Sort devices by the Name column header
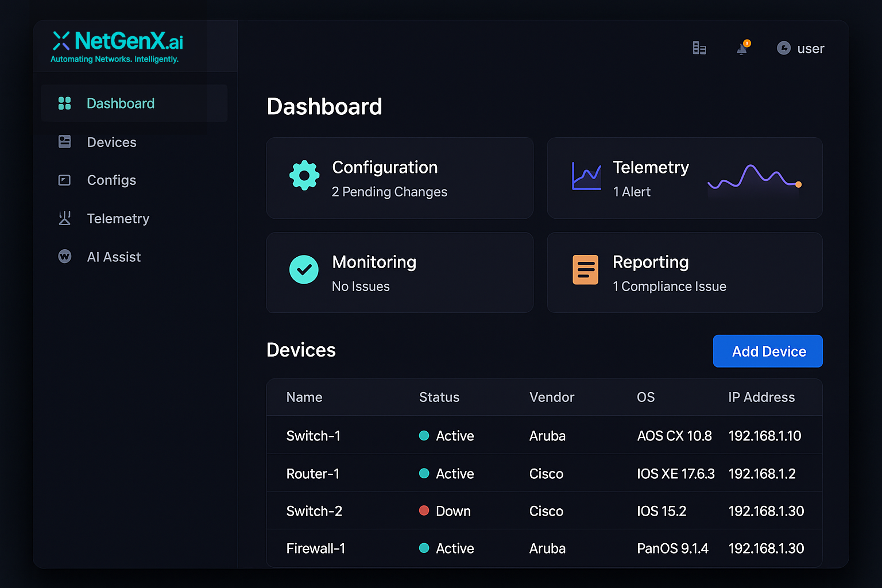882x588 pixels. 304,397
